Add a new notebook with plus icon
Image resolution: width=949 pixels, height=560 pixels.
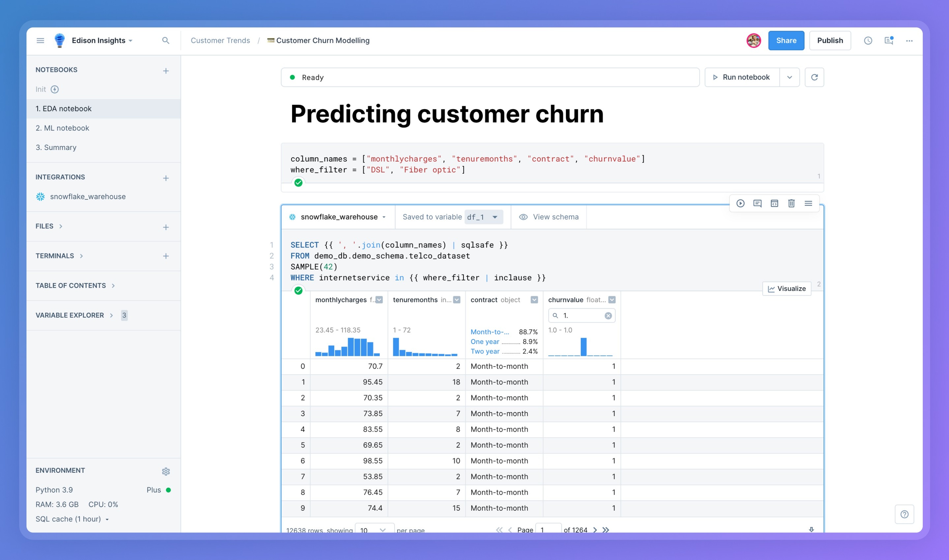coord(166,71)
